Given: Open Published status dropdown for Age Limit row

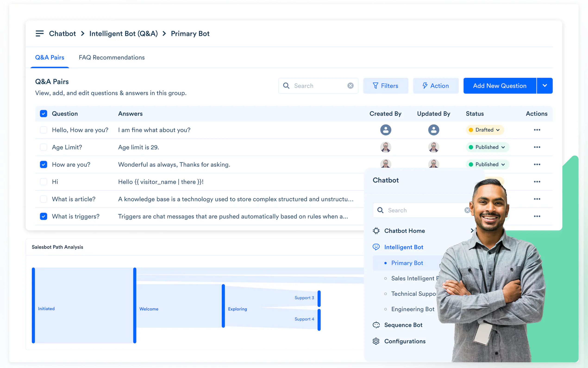Looking at the screenshot, I should coord(487,147).
